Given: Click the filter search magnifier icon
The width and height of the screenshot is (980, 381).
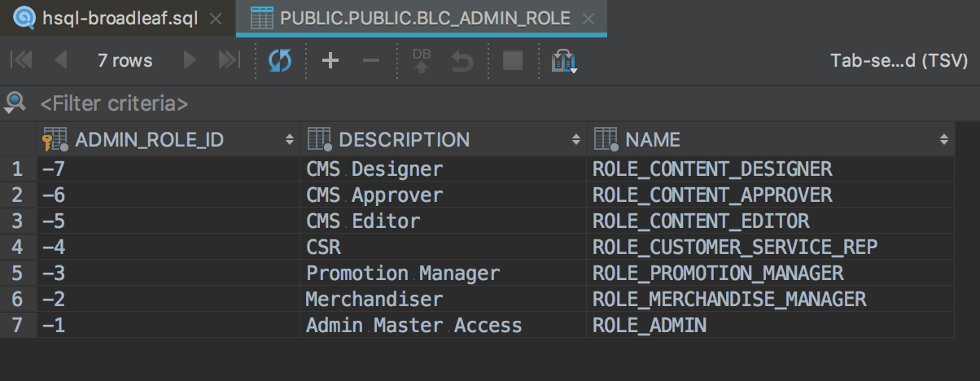Looking at the screenshot, I should (15, 103).
